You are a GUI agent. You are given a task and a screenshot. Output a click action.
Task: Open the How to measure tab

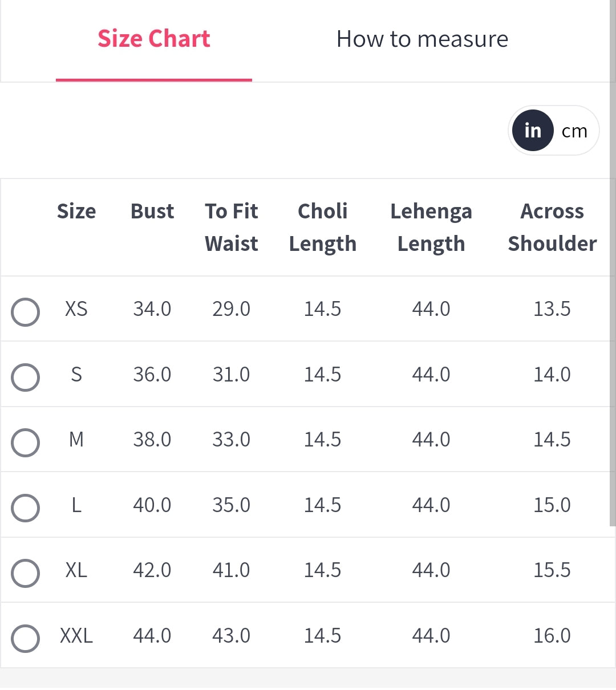(x=422, y=39)
